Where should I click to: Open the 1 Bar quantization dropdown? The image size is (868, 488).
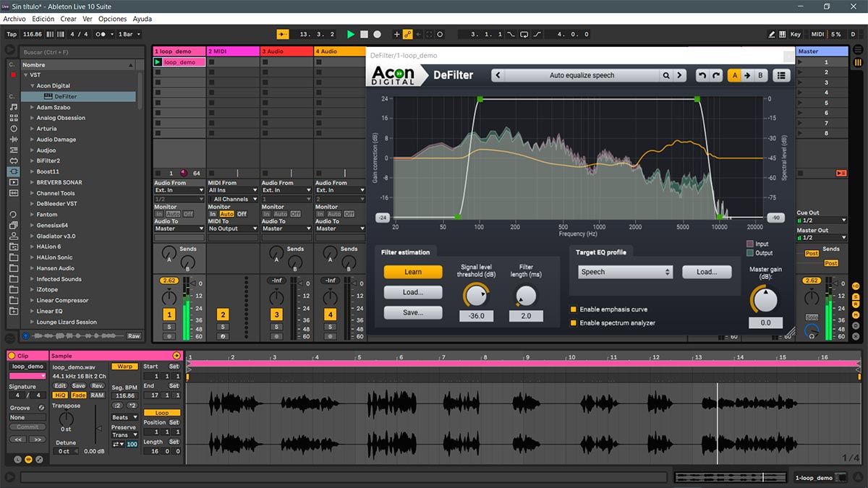[129, 34]
